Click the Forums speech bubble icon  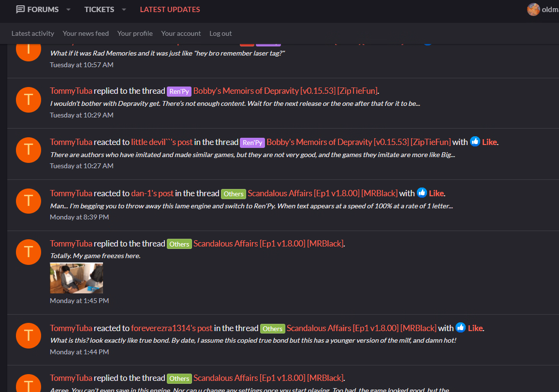[x=20, y=10]
